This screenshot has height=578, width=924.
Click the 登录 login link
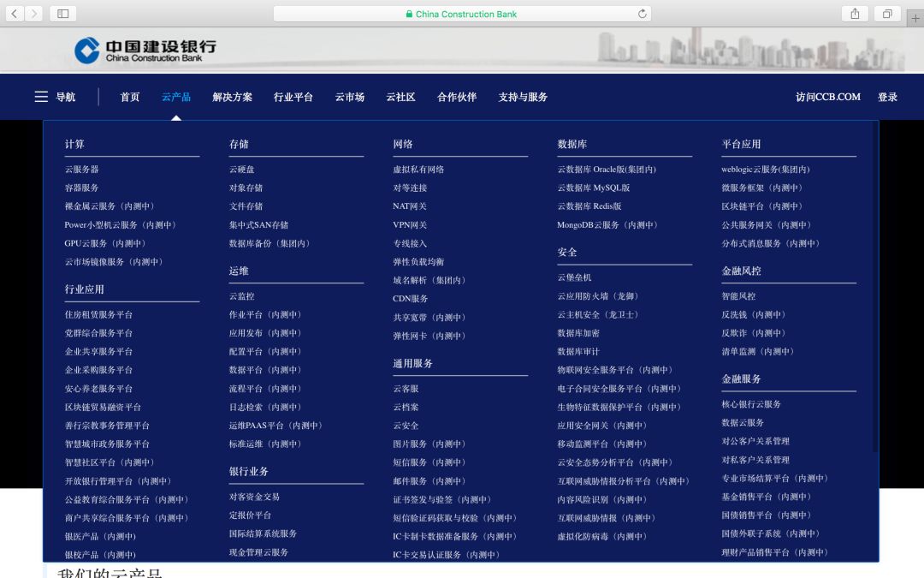[x=887, y=97]
